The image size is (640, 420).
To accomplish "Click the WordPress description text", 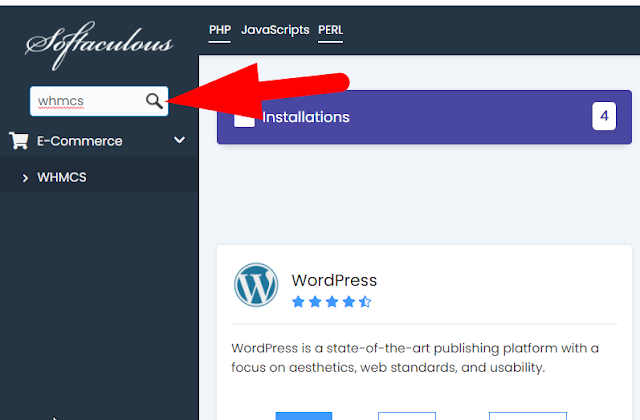I will pyautogui.click(x=415, y=358).
